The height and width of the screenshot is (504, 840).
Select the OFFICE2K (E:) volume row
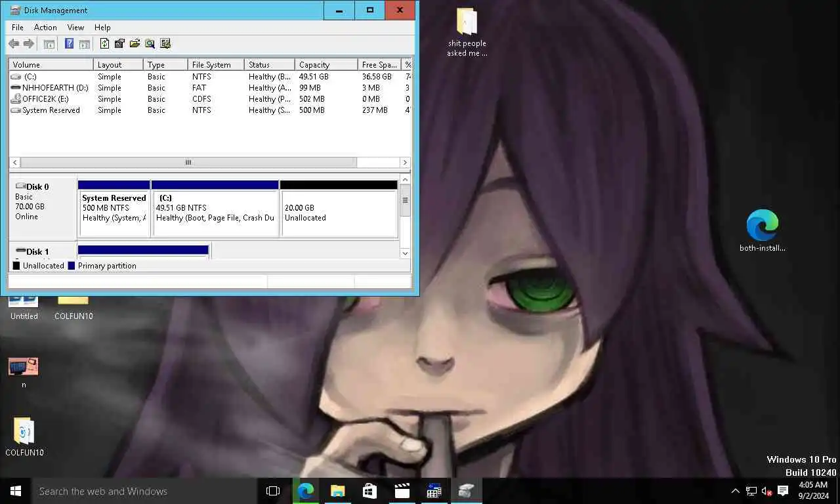(x=210, y=99)
